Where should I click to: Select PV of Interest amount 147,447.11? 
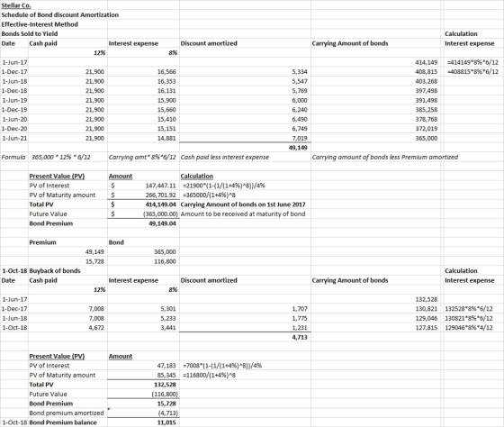(161, 186)
